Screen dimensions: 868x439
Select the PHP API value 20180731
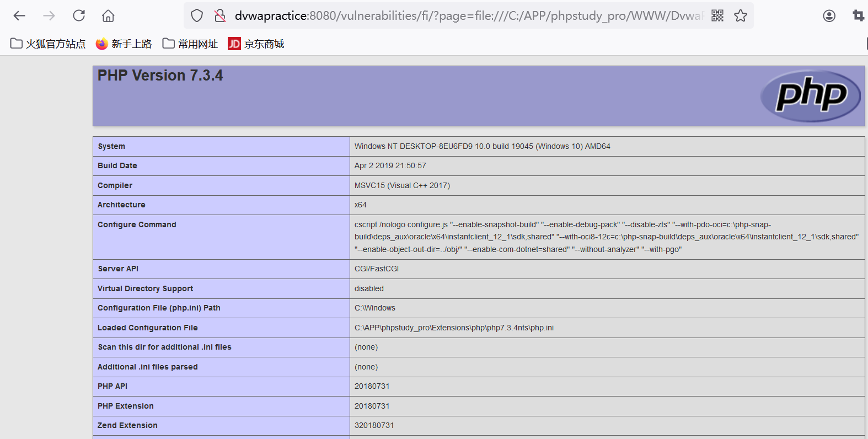pyautogui.click(x=372, y=386)
